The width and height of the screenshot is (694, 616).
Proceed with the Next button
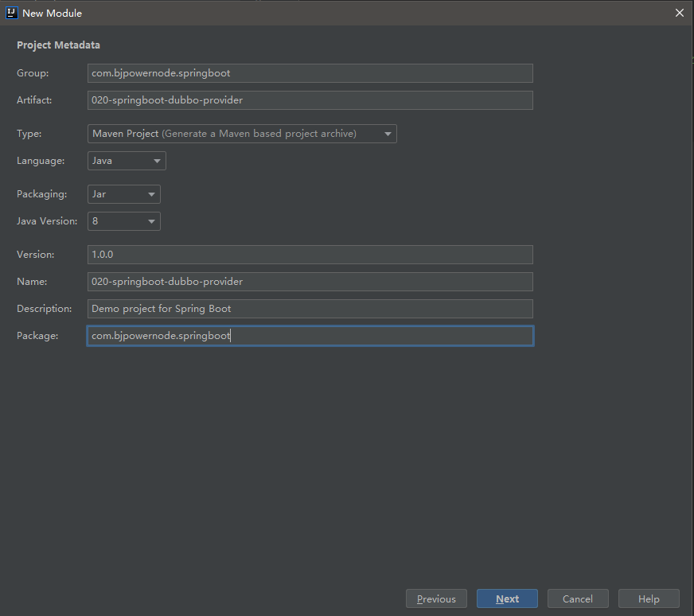507,598
